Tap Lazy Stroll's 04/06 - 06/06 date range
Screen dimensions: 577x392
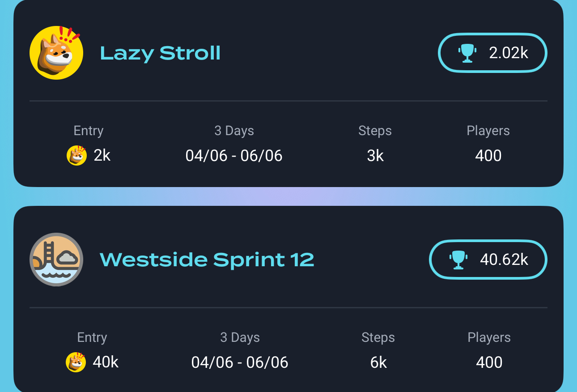coord(234,156)
